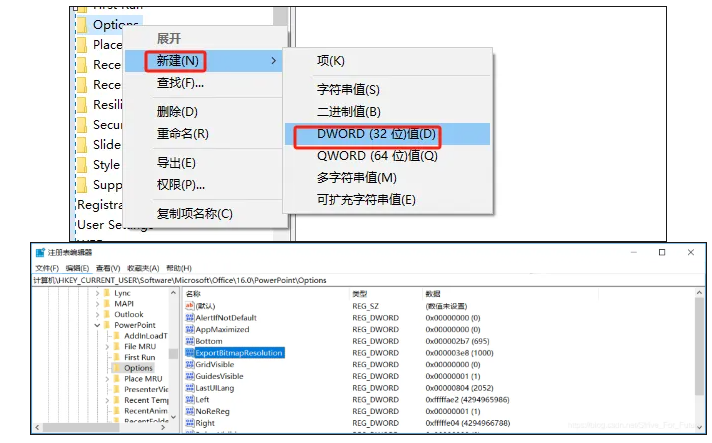The image size is (712, 443).
Task: Expand the Place MRU subkey
Action: (x=107, y=379)
